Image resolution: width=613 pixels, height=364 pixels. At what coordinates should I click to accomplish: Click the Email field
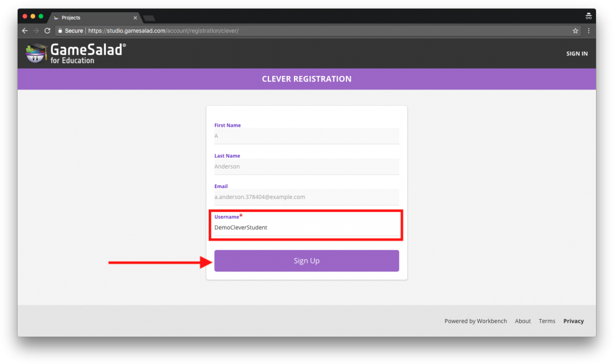(x=307, y=197)
